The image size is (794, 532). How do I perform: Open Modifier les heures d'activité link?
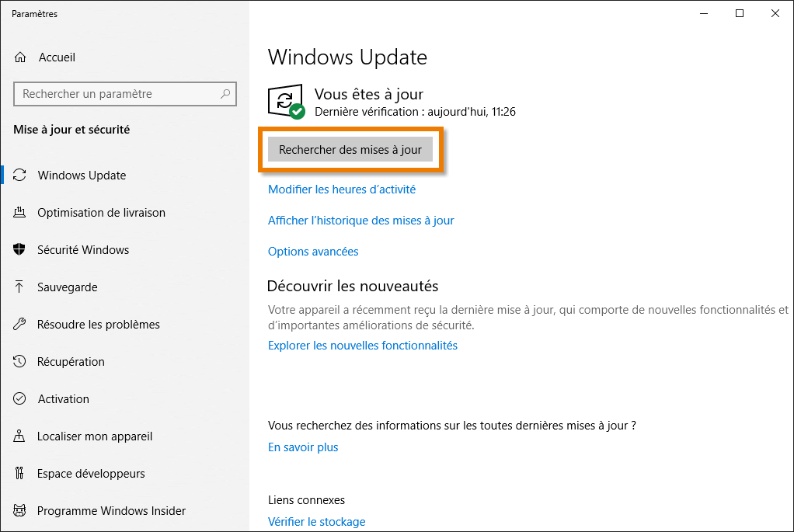pyautogui.click(x=342, y=190)
